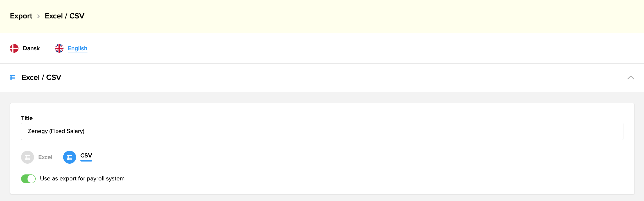Image resolution: width=644 pixels, height=201 pixels.
Task: Choose CSV as the export file type
Action: (69, 157)
